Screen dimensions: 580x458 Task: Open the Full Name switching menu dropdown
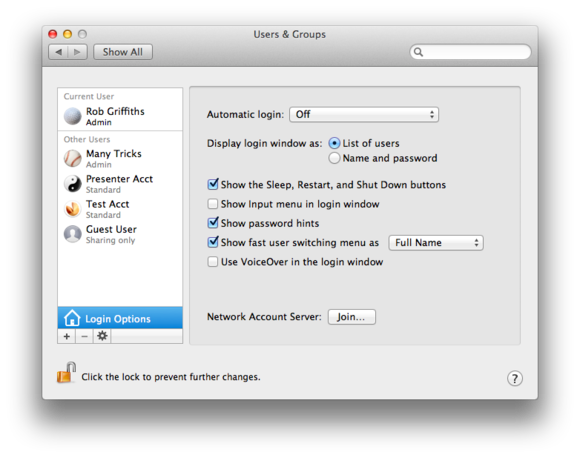tap(436, 243)
